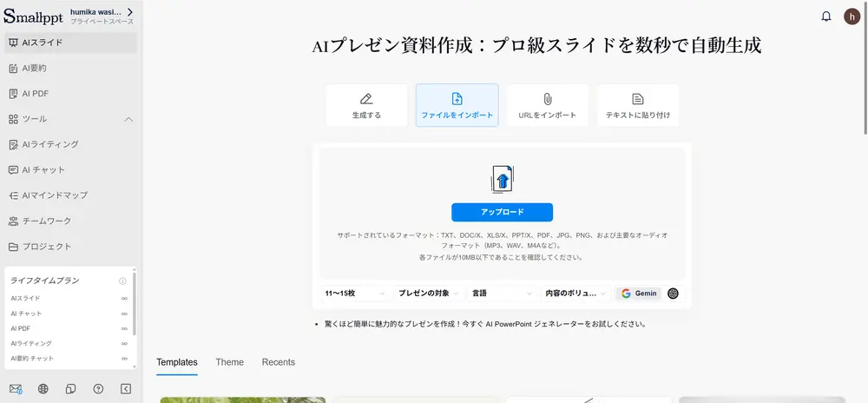This screenshot has height=403, width=868.
Task: Open AI要約 in the sidebar
Action: click(71, 68)
